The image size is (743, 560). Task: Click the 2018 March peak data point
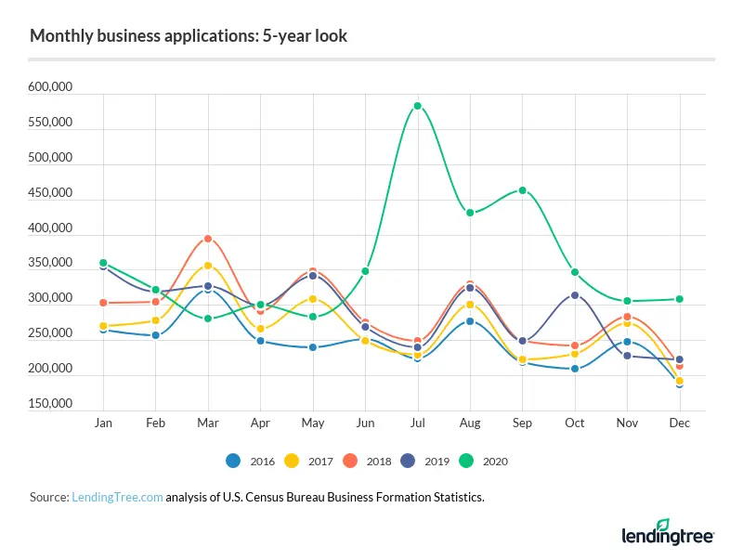[x=208, y=239]
